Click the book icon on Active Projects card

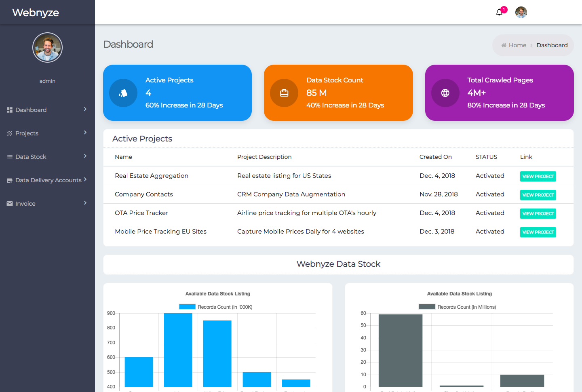click(123, 93)
